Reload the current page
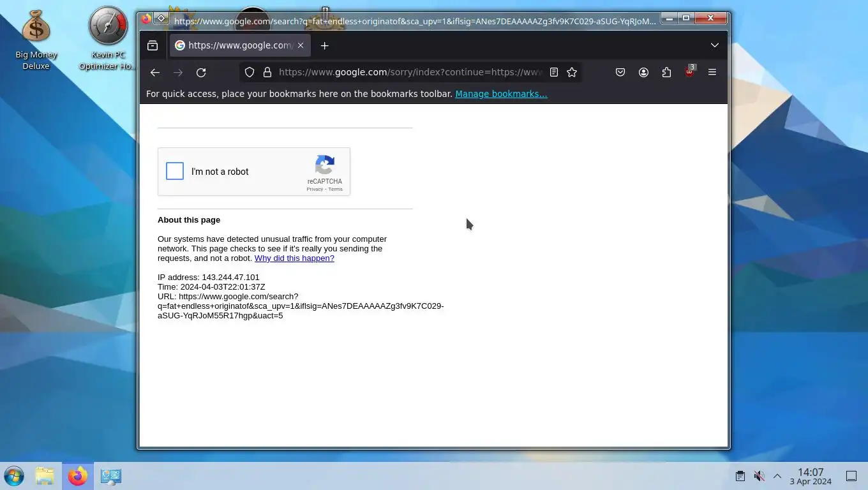 coord(201,72)
